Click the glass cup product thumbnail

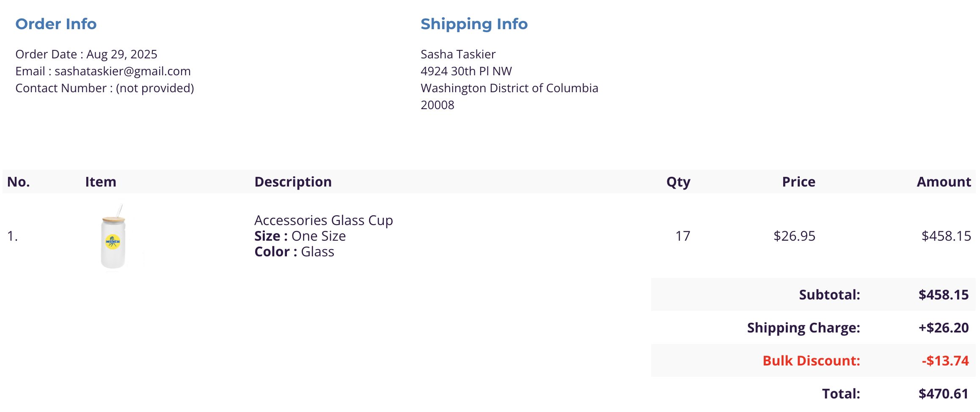coord(113,238)
